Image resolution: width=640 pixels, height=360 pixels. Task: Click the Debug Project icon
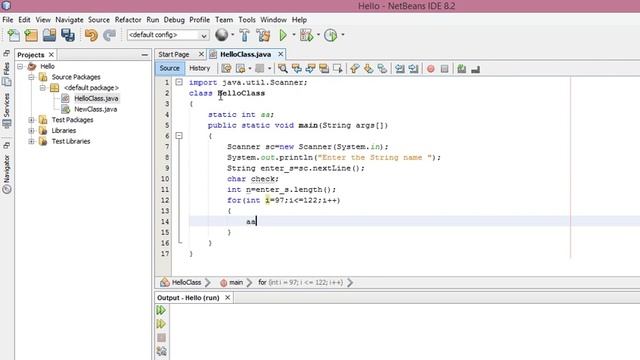[x=306, y=35]
